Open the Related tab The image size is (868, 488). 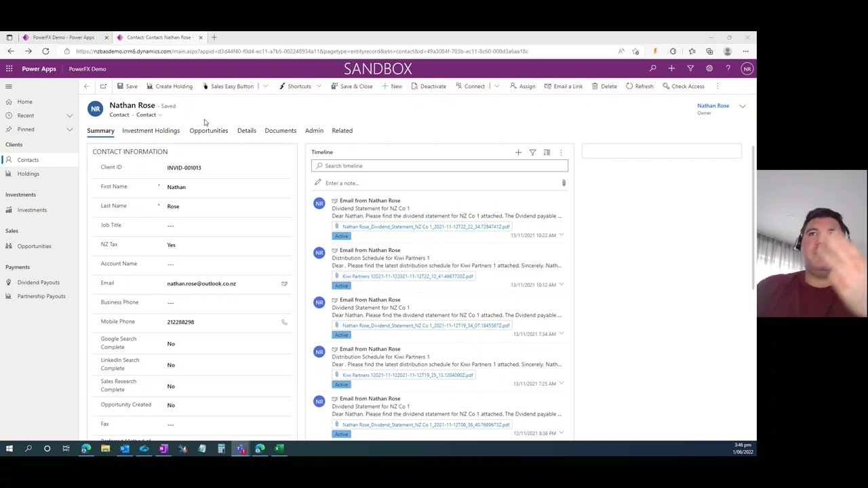342,131
